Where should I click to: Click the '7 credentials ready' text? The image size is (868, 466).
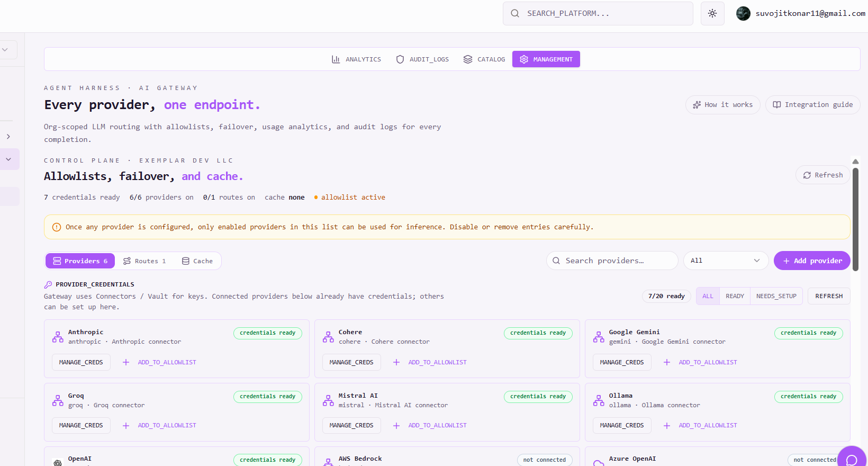pyautogui.click(x=82, y=198)
